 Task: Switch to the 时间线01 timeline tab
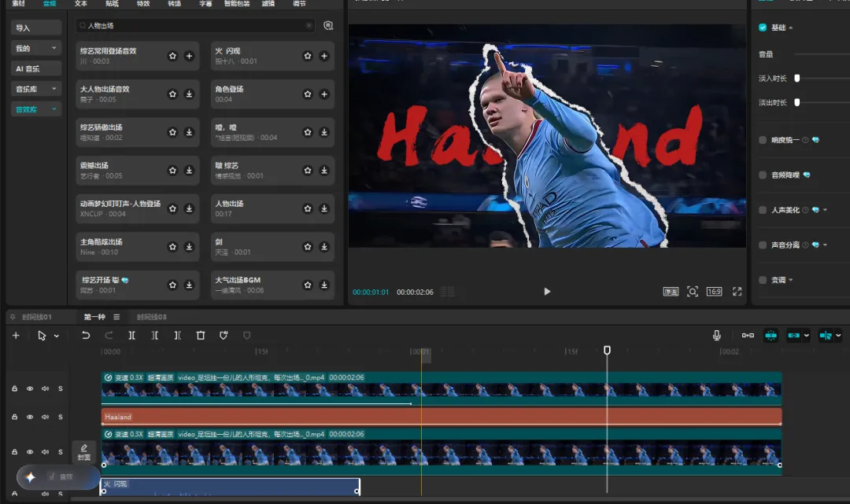[37, 317]
